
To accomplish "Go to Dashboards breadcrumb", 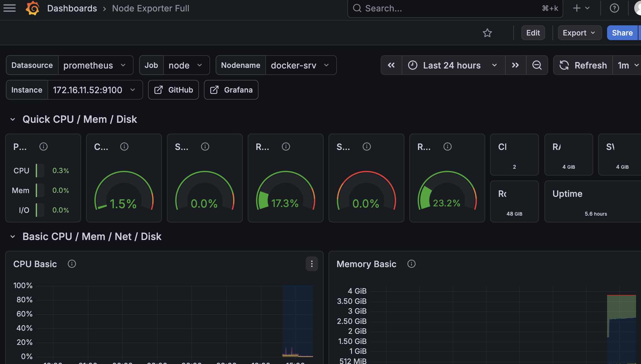I will [x=72, y=8].
